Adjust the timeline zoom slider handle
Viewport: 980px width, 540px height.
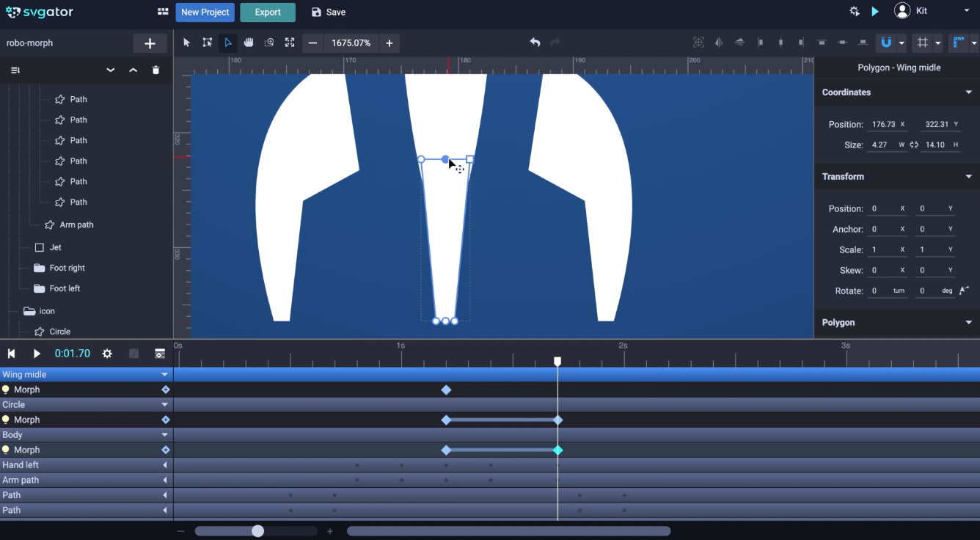click(x=257, y=531)
